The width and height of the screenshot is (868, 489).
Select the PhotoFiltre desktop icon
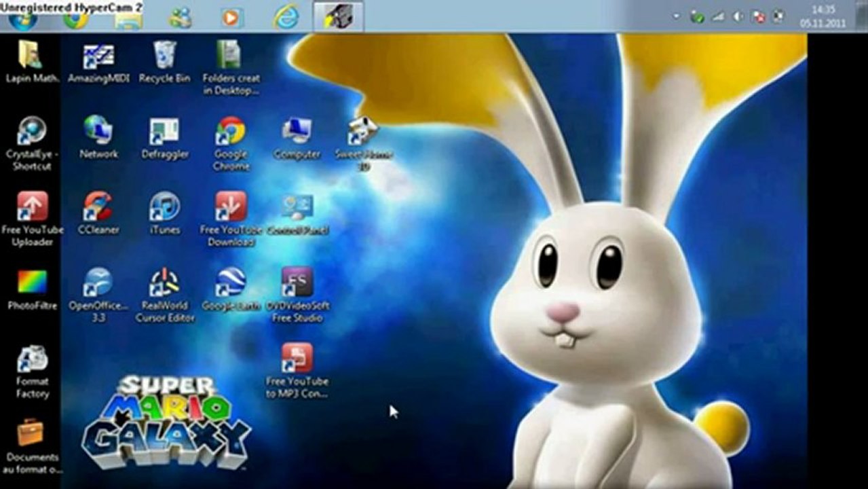pyautogui.click(x=32, y=290)
